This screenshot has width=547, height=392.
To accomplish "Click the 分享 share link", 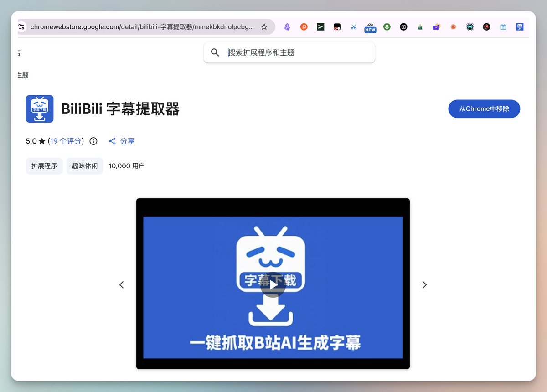I will (x=122, y=141).
